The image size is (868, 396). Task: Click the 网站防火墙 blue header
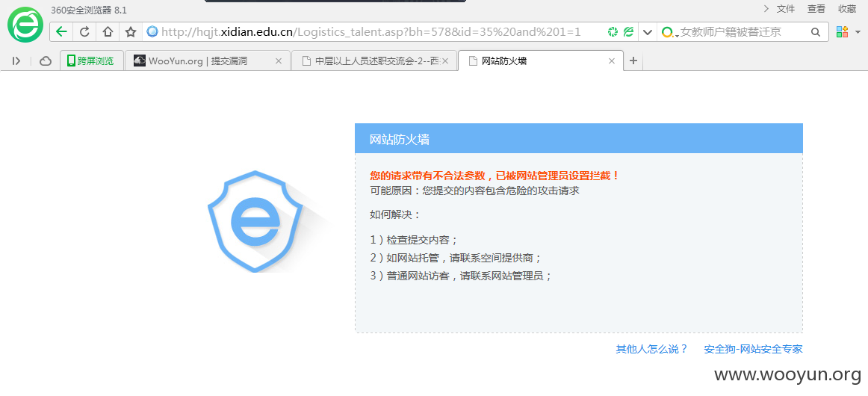tap(578, 138)
